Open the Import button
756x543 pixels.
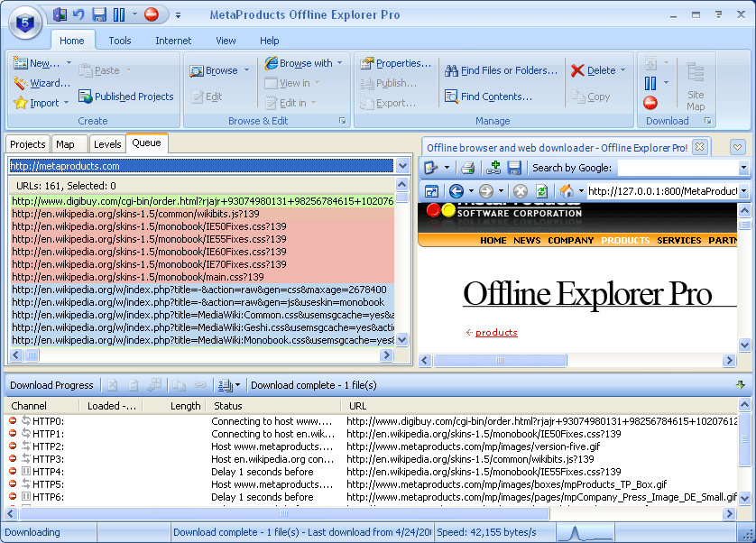point(37,103)
